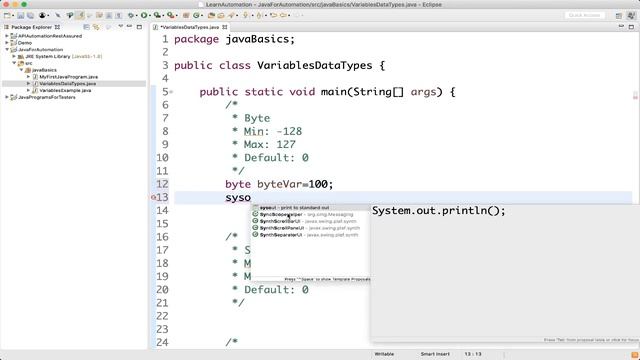
Task: Minimize the editor area
Action: pyautogui.click(x=621, y=27)
